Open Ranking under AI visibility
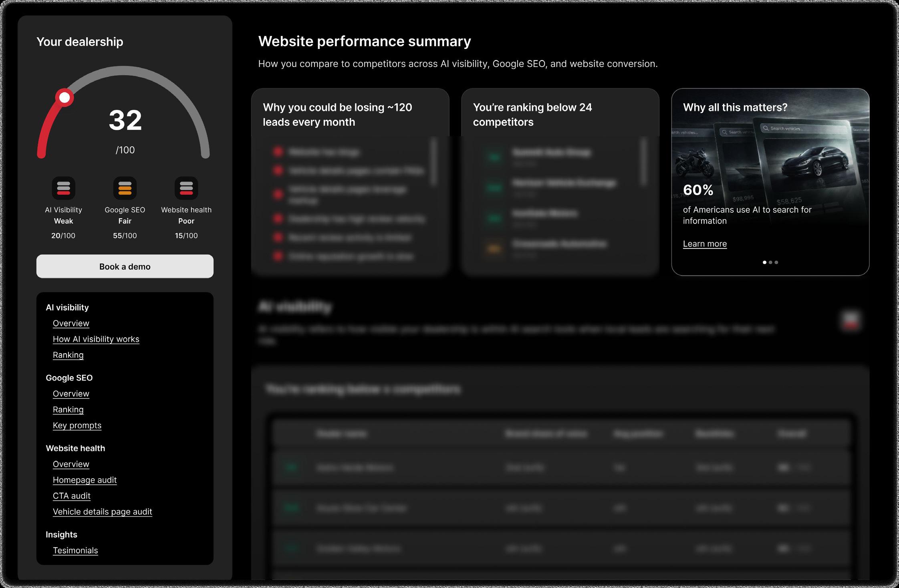 (x=68, y=355)
